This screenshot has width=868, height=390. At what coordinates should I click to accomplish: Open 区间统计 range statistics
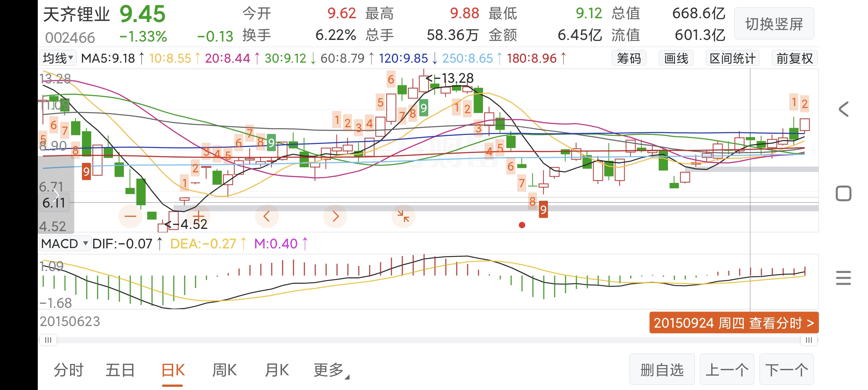pyautogui.click(x=732, y=59)
